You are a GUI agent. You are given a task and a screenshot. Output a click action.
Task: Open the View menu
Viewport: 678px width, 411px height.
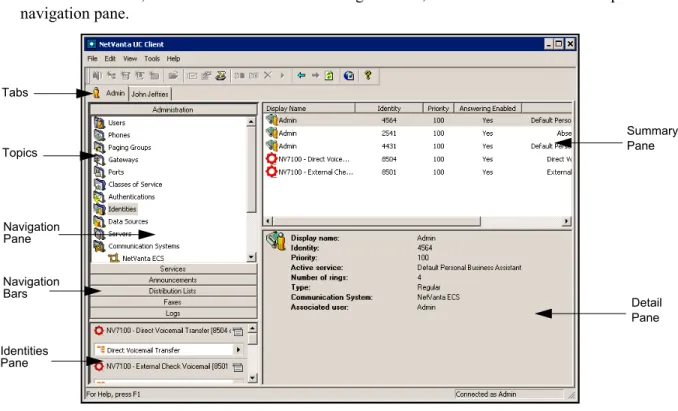point(130,59)
